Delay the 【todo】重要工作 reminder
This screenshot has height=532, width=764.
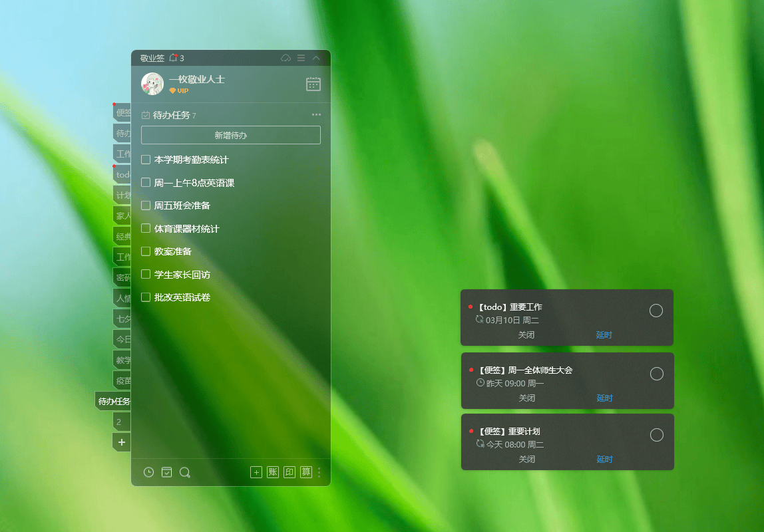coord(604,335)
